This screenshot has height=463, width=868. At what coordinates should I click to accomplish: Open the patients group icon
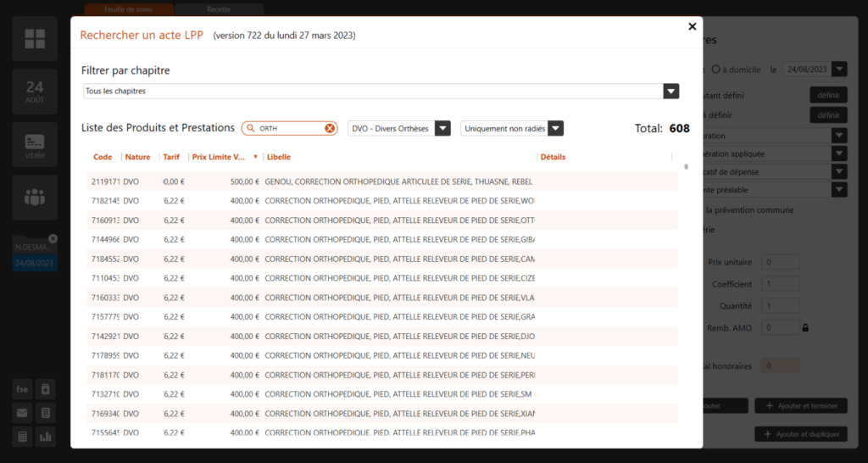click(x=35, y=198)
